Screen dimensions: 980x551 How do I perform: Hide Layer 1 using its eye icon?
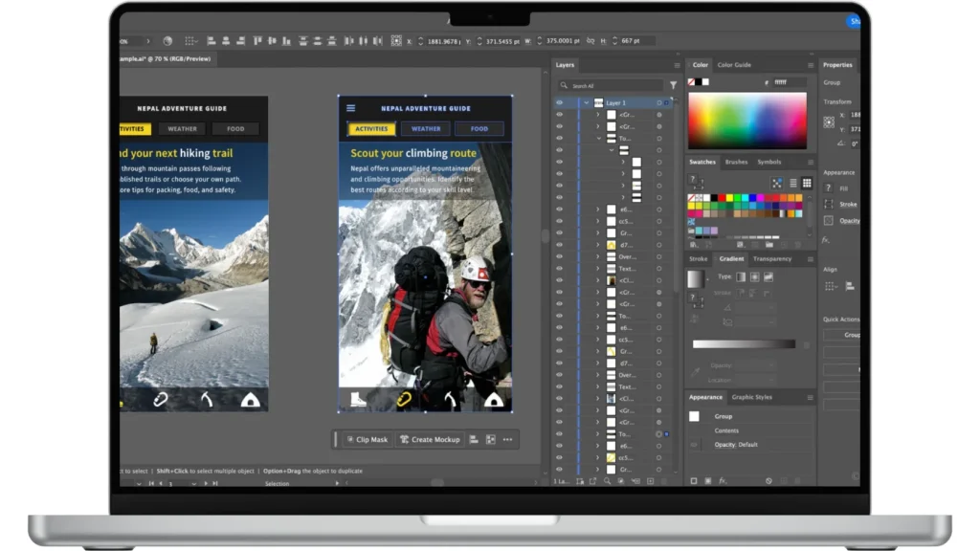point(560,102)
